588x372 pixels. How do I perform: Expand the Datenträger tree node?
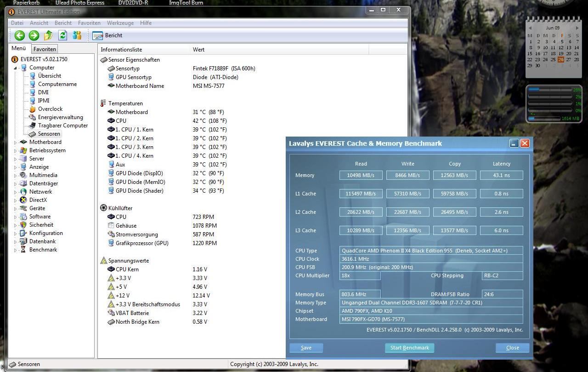tap(15, 184)
